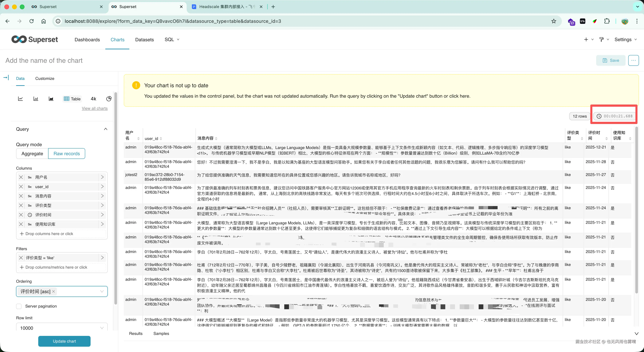Select the line chart visualization type

(20, 98)
